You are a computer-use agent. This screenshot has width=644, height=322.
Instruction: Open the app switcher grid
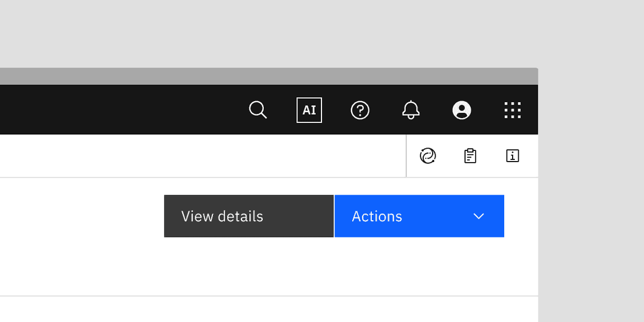pos(512,110)
